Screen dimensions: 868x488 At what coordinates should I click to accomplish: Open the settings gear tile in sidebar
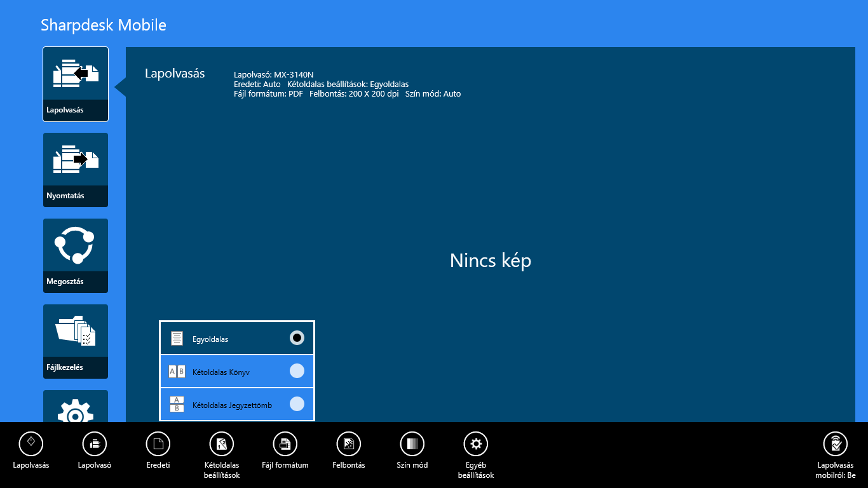point(76,406)
